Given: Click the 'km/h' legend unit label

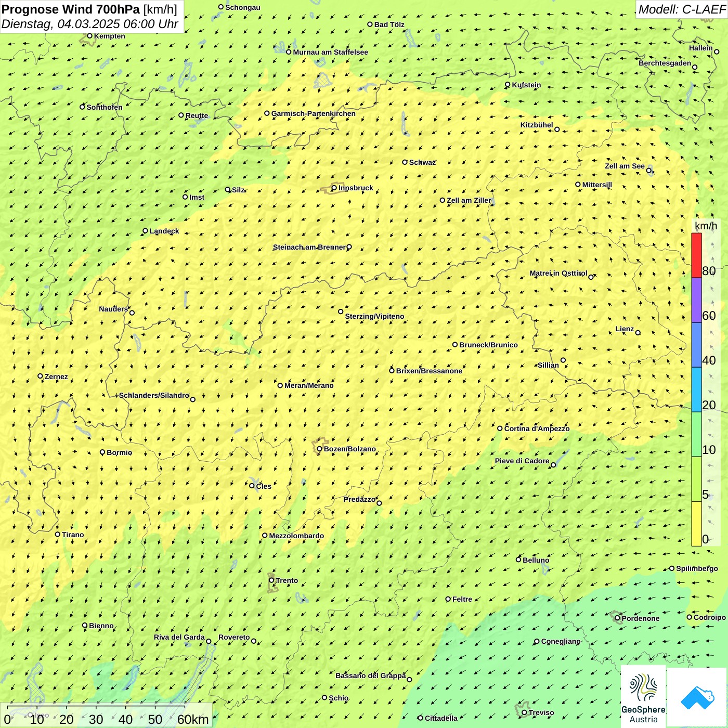Looking at the screenshot, I should tap(706, 226).
